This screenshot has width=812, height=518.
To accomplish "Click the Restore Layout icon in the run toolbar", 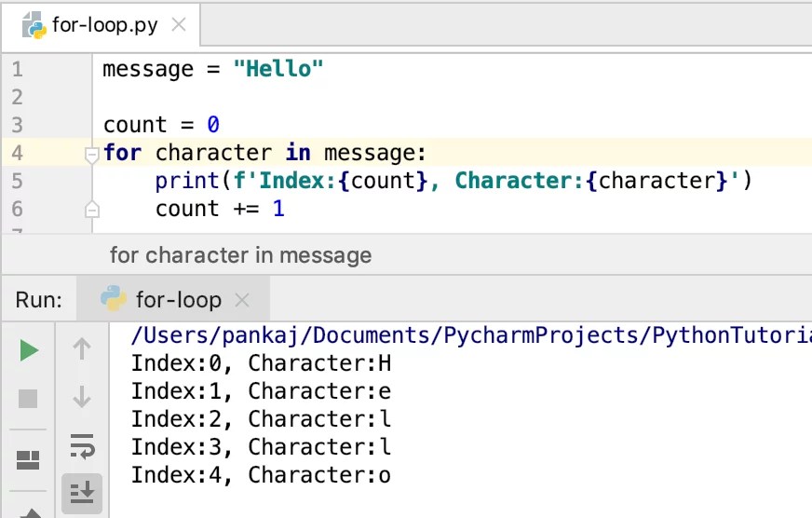I will 28,460.
